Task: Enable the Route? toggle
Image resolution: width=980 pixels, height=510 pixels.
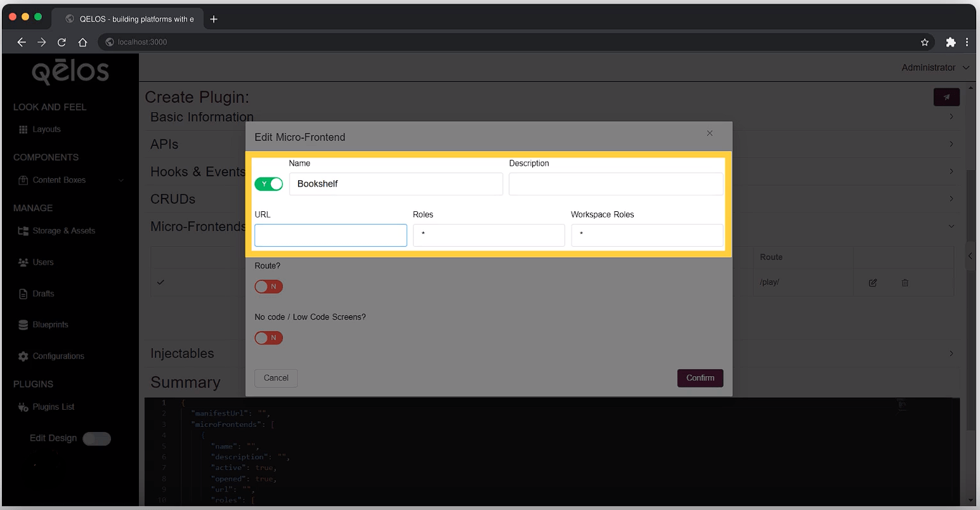Action: pyautogui.click(x=268, y=287)
